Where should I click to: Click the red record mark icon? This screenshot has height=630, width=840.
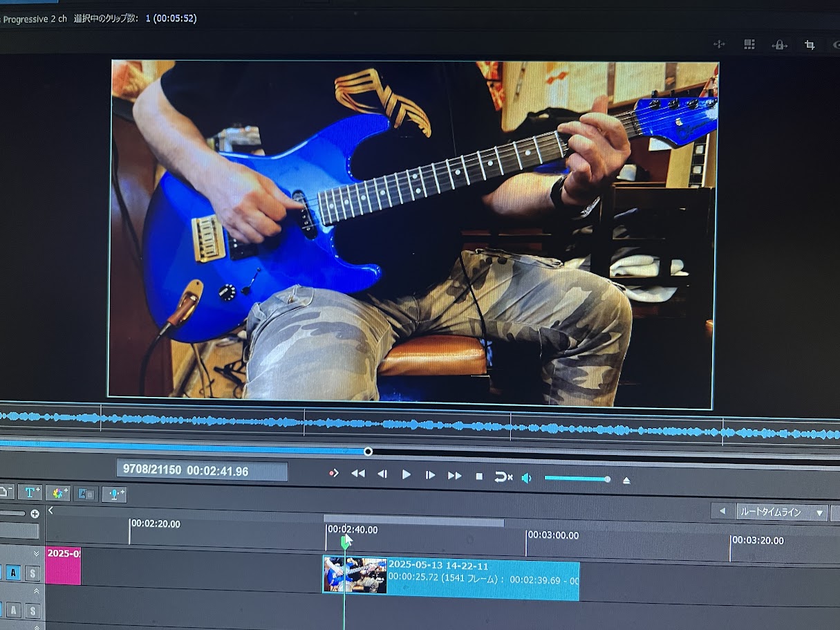pyautogui.click(x=334, y=473)
